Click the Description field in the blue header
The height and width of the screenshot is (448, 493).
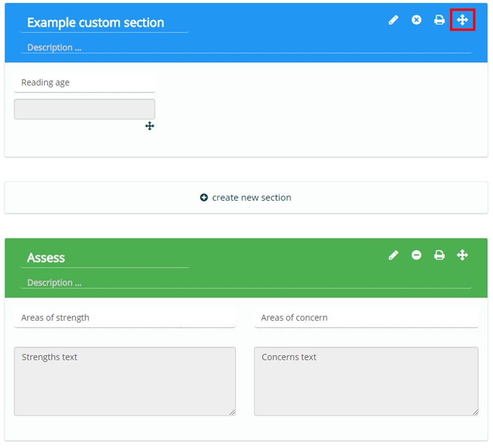point(246,48)
